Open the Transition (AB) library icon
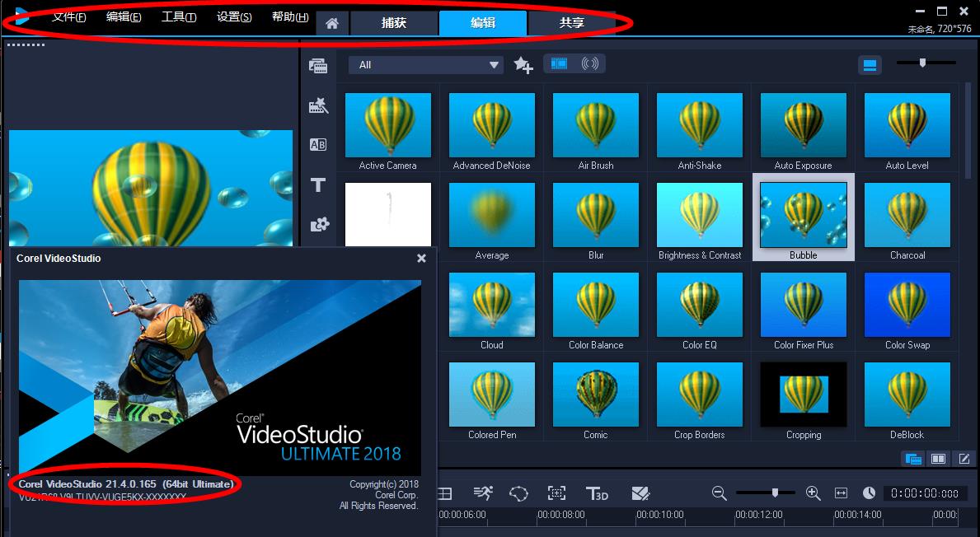Image resolution: width=980 pixels, height=537 pixels. pyautogui.click(x=318, y=145)
